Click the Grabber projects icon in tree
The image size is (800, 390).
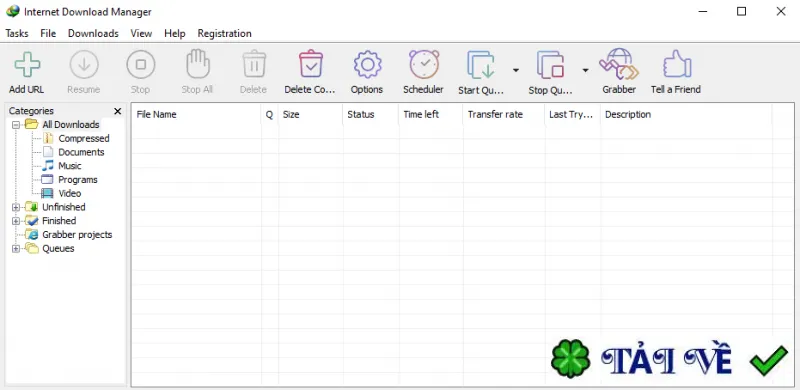click(x=32, y=235)
